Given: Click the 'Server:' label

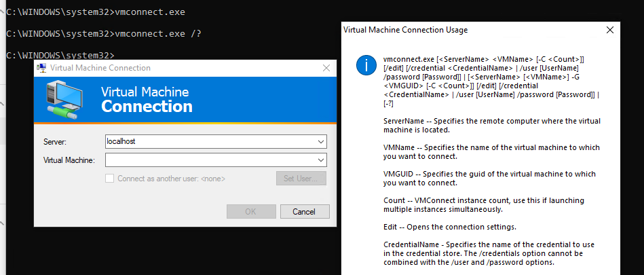Looking at the screenshot, I should tap(55, 142).
